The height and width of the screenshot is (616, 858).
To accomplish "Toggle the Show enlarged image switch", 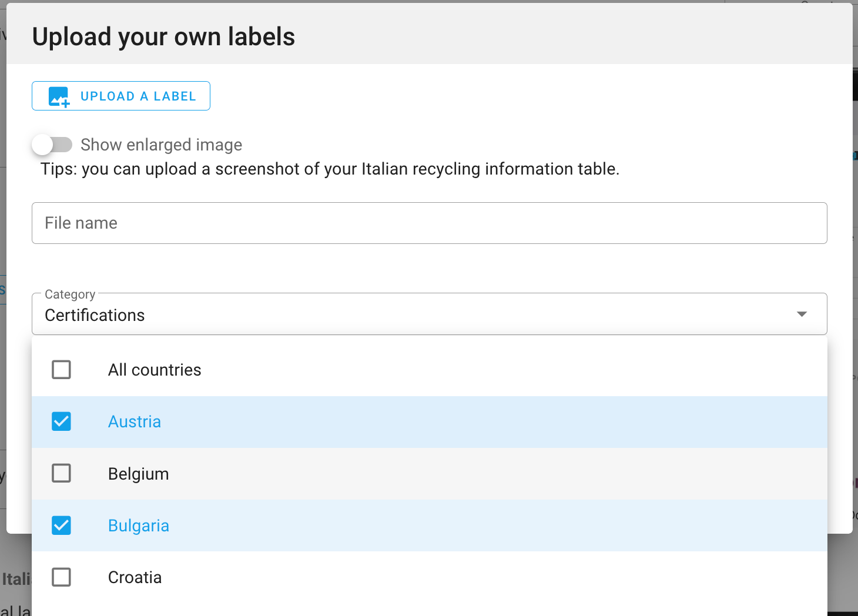I will (x=52, y=145).
